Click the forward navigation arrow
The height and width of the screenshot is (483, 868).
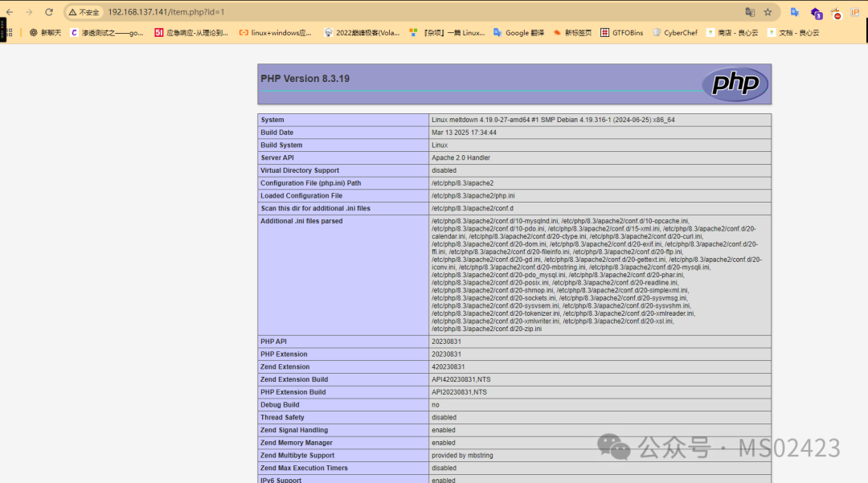[x=29, y=12]
